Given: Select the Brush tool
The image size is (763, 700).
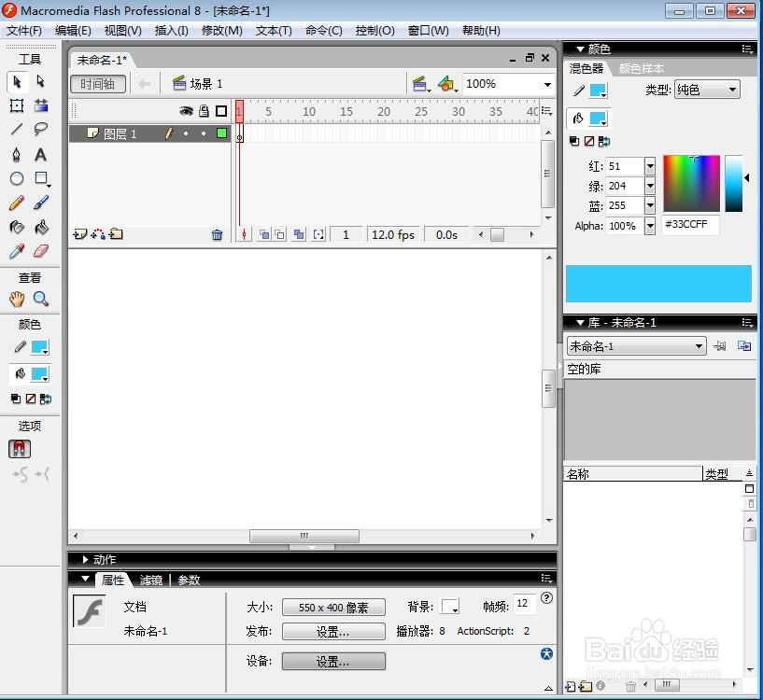Looking at the screenshot, I should (x=41, y=203).
